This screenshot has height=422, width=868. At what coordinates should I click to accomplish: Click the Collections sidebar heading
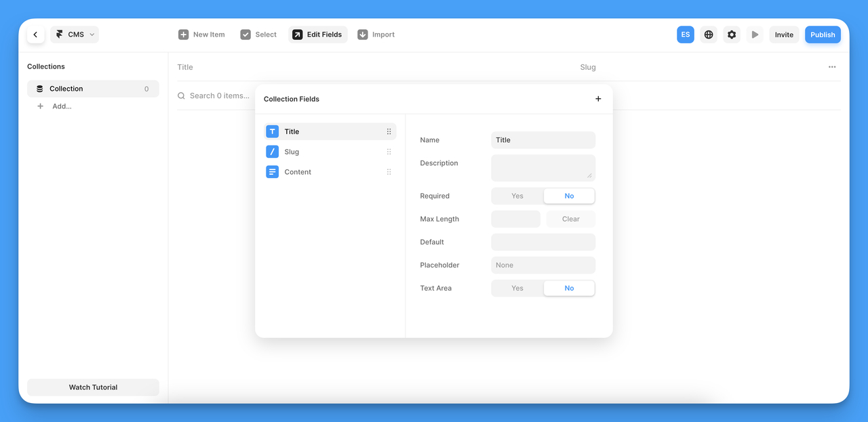46,66
